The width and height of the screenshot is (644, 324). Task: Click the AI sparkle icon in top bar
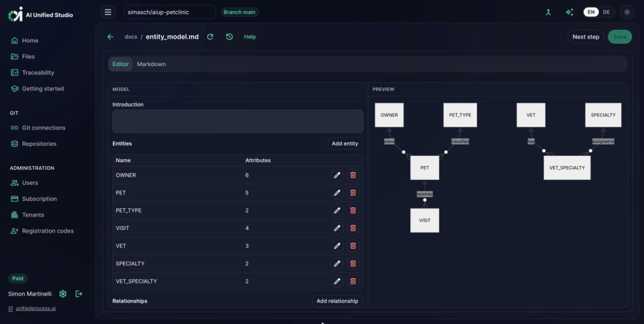pos(569,12)
